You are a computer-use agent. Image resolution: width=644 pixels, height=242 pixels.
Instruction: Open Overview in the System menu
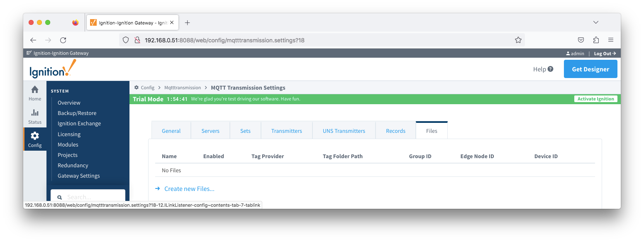click(69, 103)
